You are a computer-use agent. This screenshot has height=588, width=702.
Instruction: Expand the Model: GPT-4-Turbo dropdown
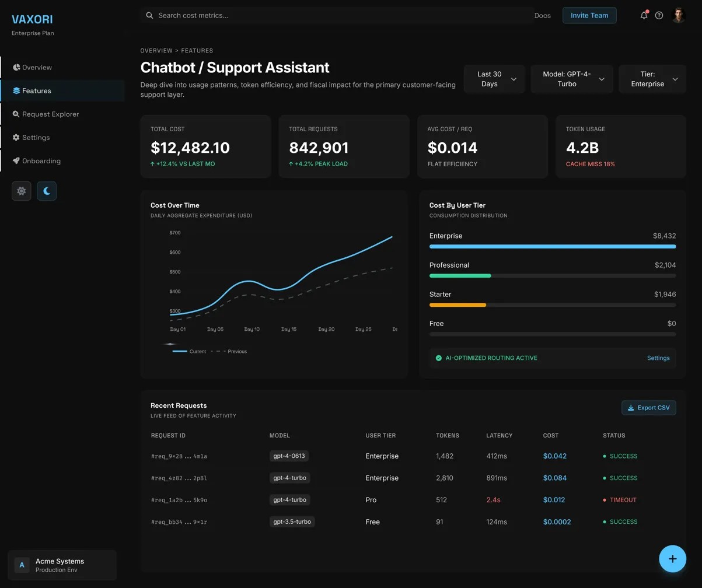(571, 79)
